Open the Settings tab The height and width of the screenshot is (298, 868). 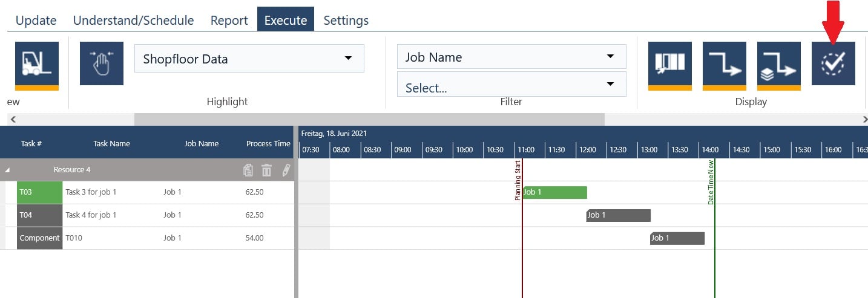[346, 20]
